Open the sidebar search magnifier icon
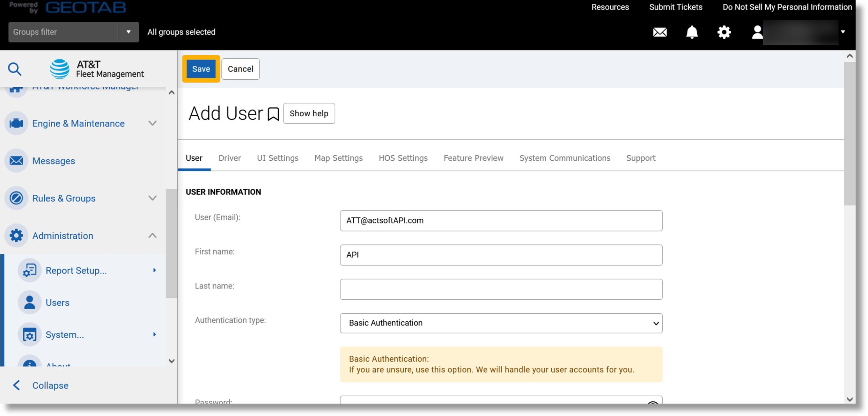The width and height of the screenshot is (868, 416). point(15,69)
